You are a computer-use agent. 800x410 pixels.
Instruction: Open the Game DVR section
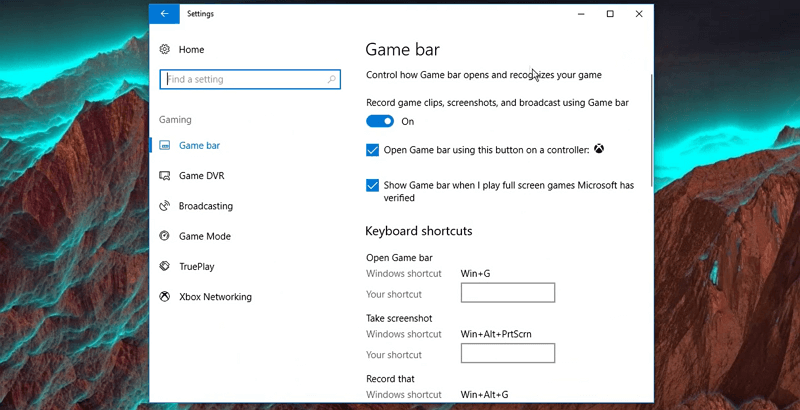[202, 175]
